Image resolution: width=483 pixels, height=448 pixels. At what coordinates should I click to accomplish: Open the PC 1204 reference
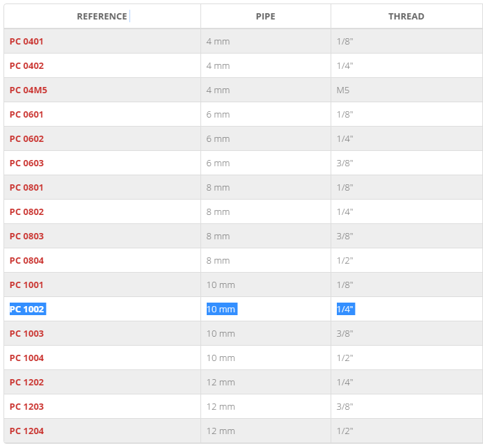(x=27, y=431)
